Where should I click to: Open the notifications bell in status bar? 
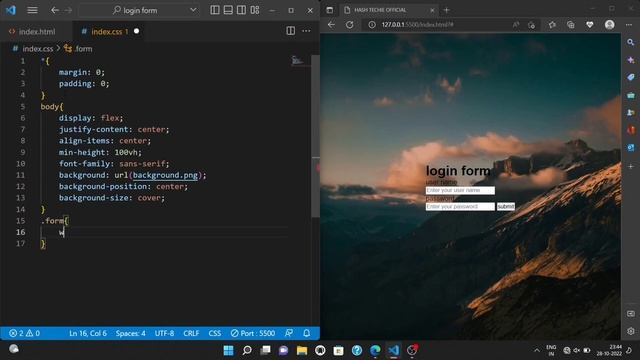pos(307,333)
